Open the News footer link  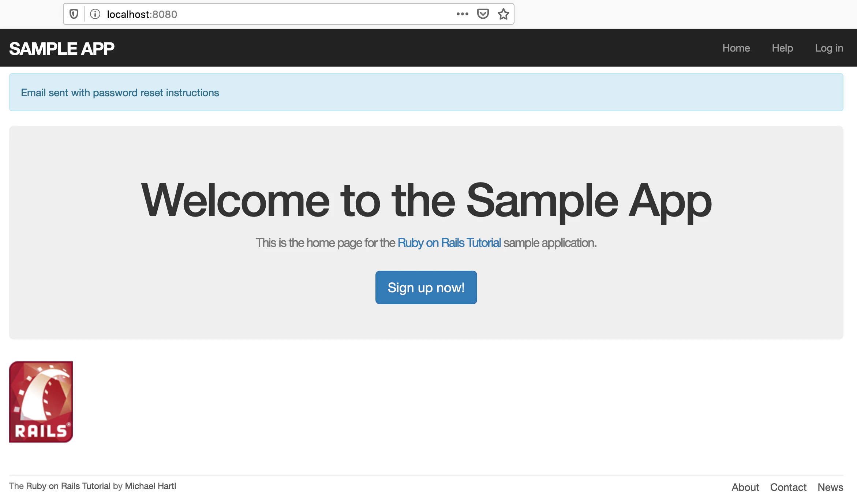[x=830, y=487]
